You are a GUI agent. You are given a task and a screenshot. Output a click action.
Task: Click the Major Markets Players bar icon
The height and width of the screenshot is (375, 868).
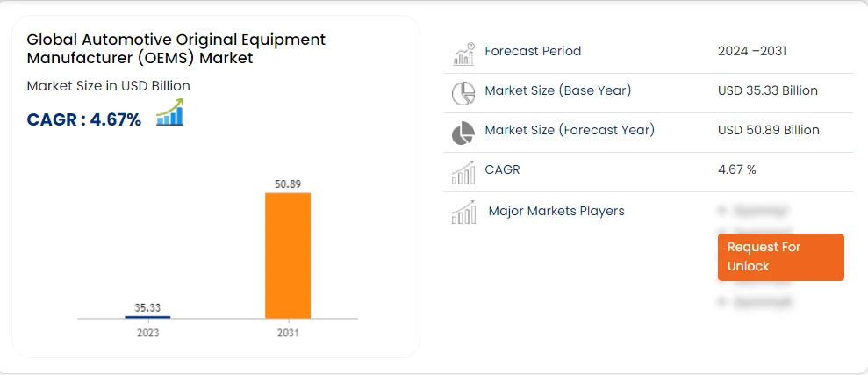click(x=463, y=213)
